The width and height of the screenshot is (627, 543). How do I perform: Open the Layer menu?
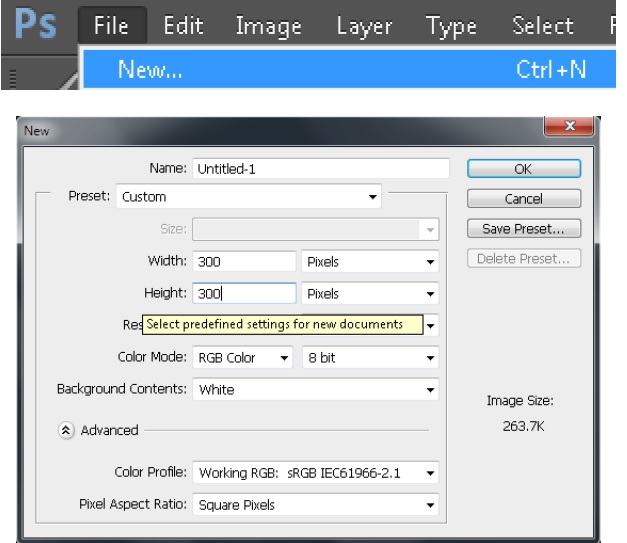coord(364,26)
